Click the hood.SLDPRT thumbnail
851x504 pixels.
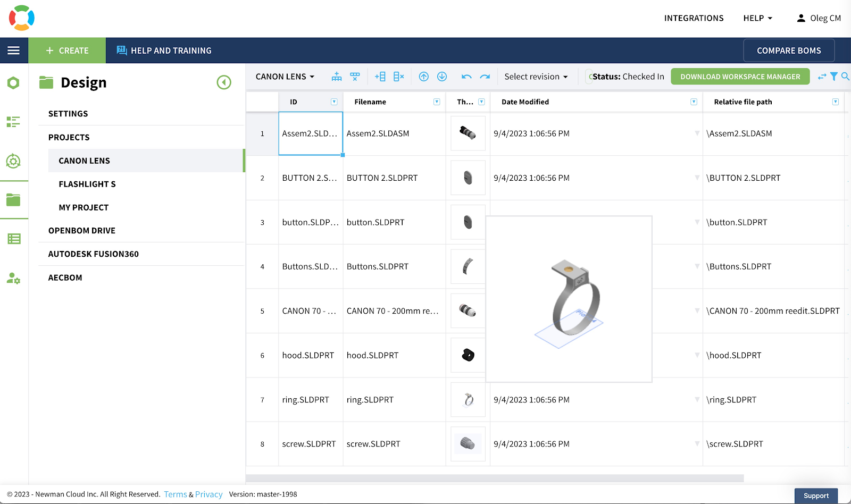click(x=468, y=355)
